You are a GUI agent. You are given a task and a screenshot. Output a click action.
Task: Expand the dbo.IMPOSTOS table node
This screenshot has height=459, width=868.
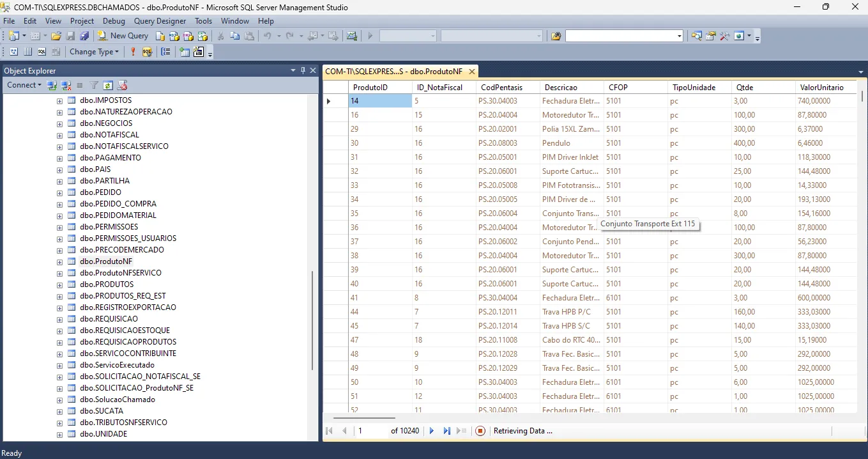click(x=59, y=100)
